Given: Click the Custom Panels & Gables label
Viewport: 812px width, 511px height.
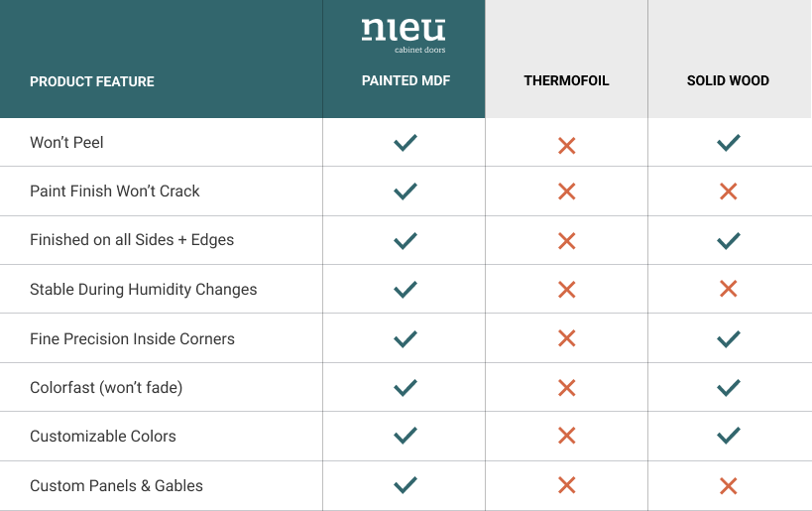Looking at the screenshot, I should pyautogui.click(x=116, y=485).
